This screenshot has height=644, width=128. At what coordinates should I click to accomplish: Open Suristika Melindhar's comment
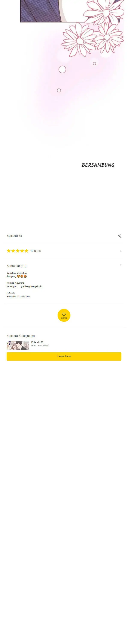pos(17,275)
